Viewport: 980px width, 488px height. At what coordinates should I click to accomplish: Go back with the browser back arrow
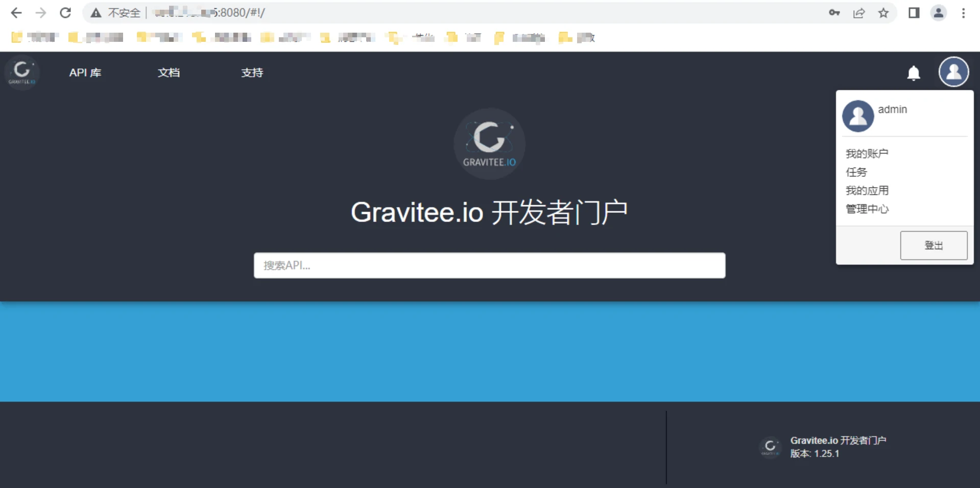[16, 13]
